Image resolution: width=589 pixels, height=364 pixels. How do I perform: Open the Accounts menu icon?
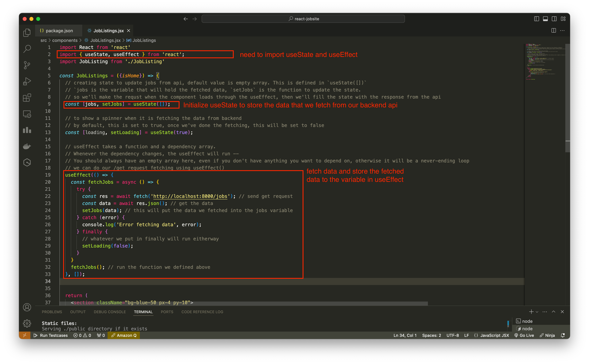click(x=27, y=307)
